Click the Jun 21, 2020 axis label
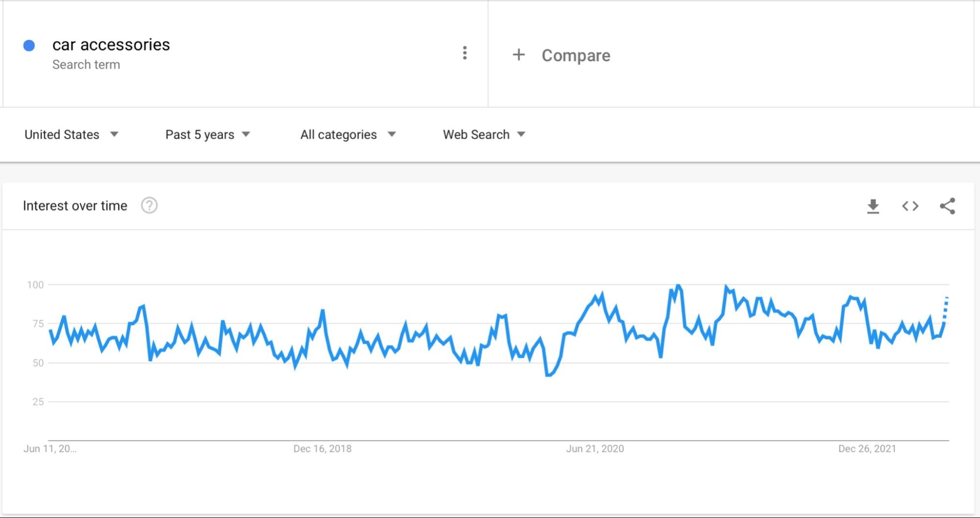The height and width of the screenshot is (518, 980). (595, 448)
